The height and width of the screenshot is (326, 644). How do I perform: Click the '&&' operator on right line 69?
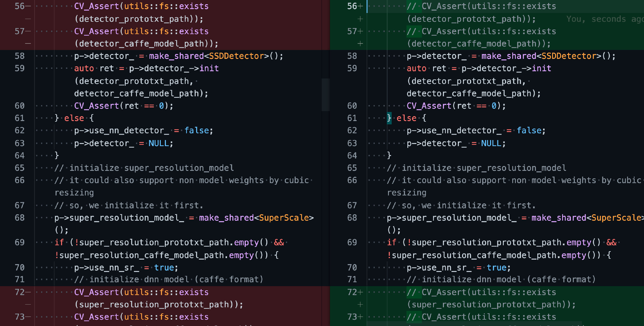611,242
